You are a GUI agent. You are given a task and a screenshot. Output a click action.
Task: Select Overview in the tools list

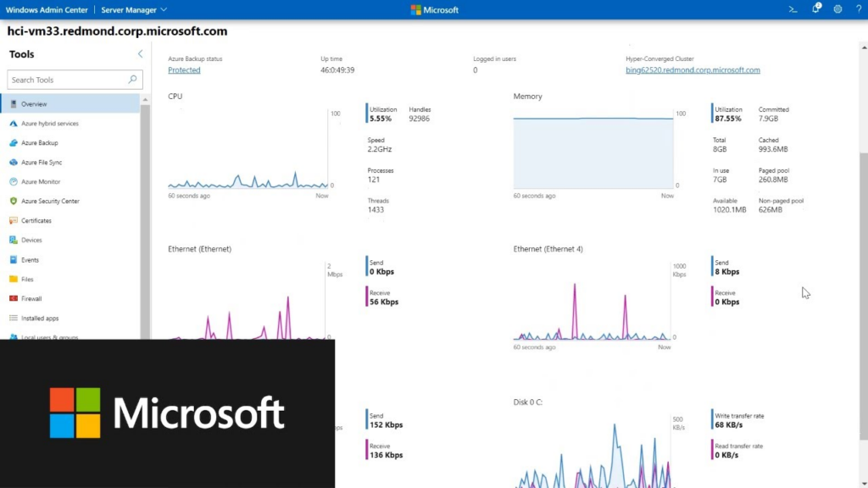[34, 104]
